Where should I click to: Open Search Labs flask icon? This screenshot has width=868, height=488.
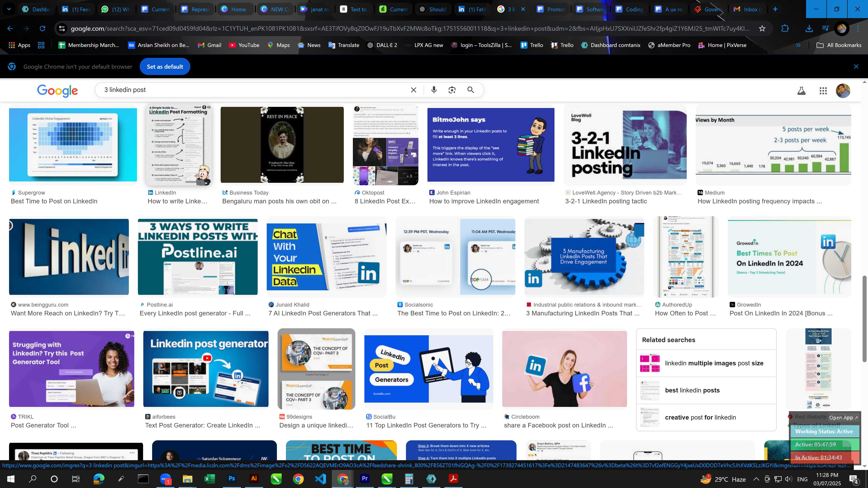coord(801,91)
